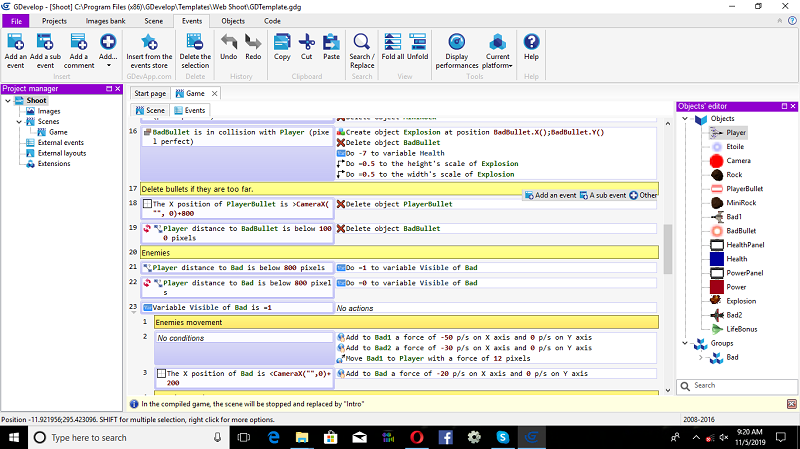The height and width of the screenshot is (449, 800).
Task: Click checkbox icon before PlayerBullet X position condition
Action: (x=147, y=204)
